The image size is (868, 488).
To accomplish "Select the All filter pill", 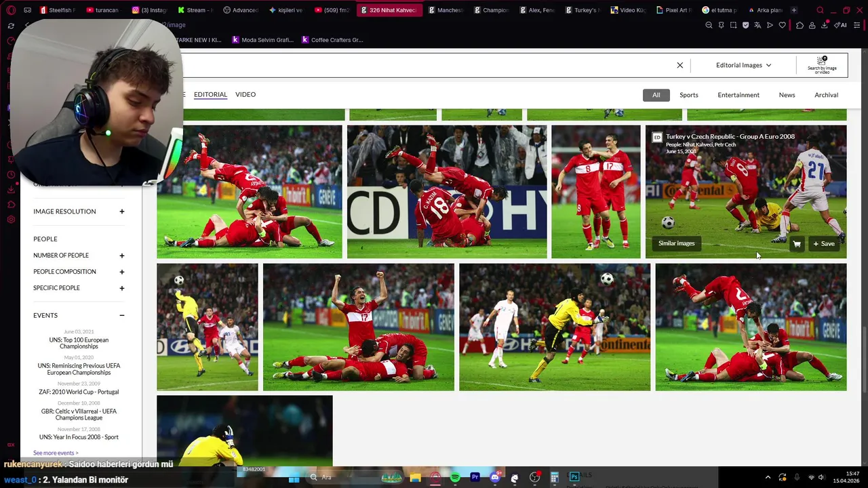I will pyautogui.click(x=656, y=95).
